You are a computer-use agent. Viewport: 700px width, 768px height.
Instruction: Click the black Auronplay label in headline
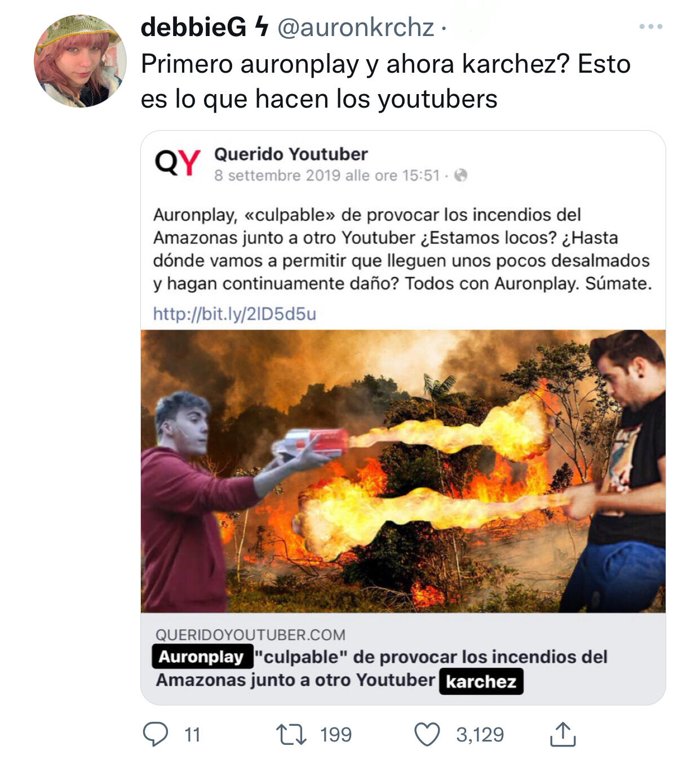tap(201, 656)
